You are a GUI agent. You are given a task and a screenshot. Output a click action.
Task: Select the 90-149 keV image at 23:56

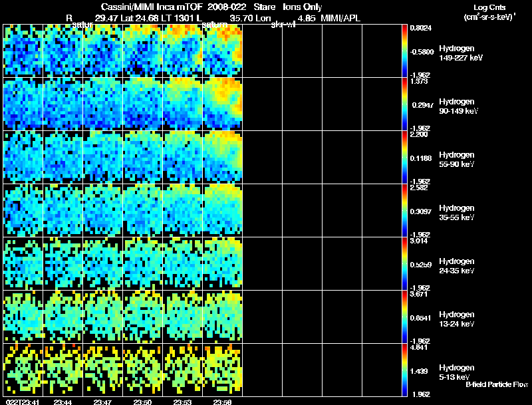tap(223, 104)
